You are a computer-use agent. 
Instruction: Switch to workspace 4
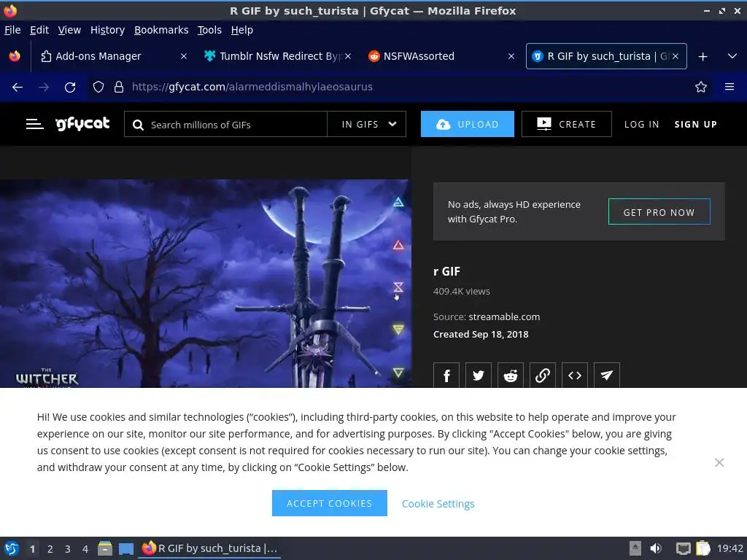pos(85,549)
